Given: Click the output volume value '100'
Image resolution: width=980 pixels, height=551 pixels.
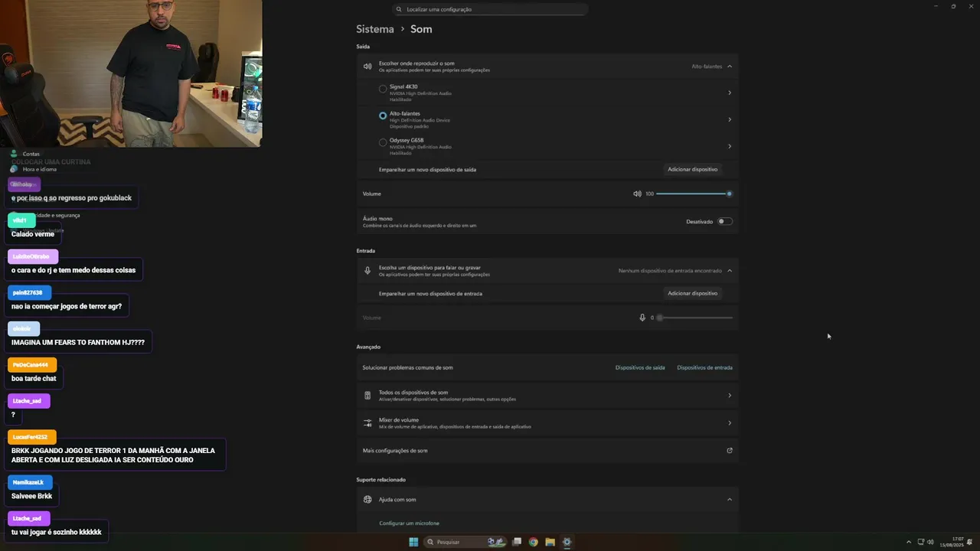Looking at the screenshot, I should pyautogui.click(x=649, y=194).
